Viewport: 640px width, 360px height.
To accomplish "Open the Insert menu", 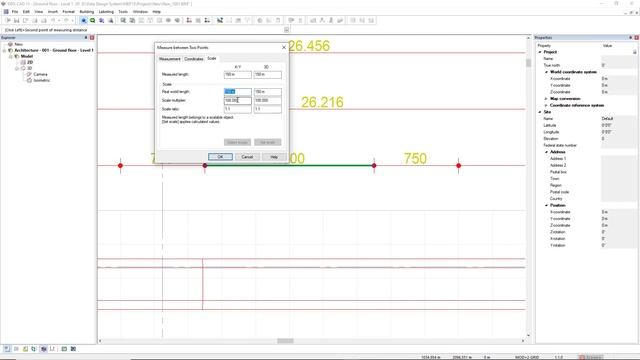I will point(53,12).
